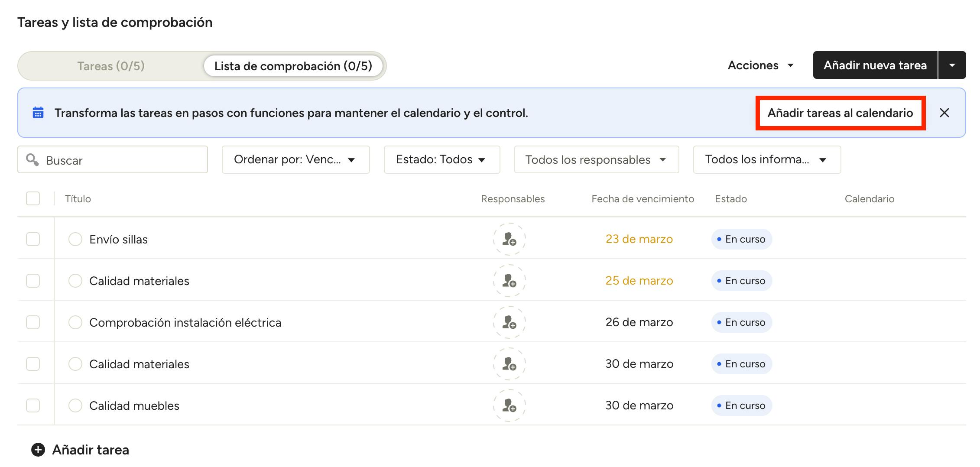Click Añadir tareas al calendario button
This screenshot has height=467, width=980.
(x=840, y=113)
